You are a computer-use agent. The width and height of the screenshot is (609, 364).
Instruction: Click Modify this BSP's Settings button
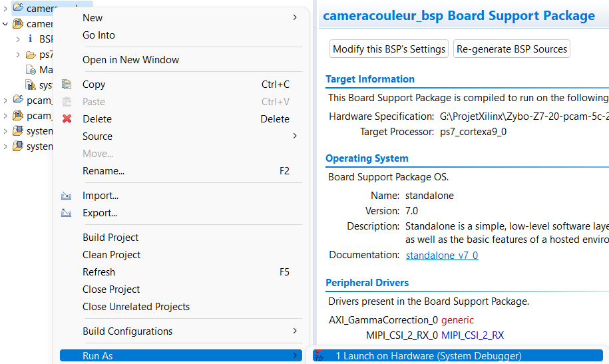389,49
